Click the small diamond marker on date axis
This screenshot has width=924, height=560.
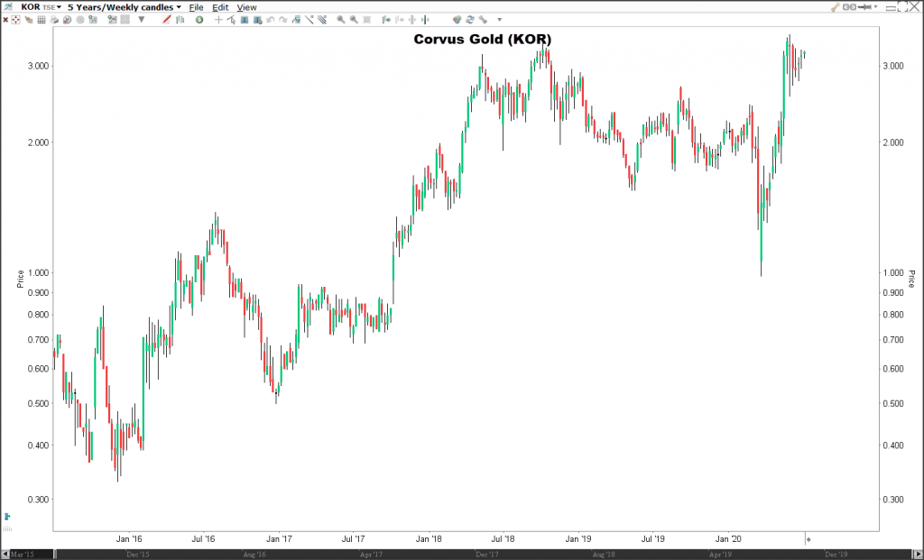tap(808, 538)
